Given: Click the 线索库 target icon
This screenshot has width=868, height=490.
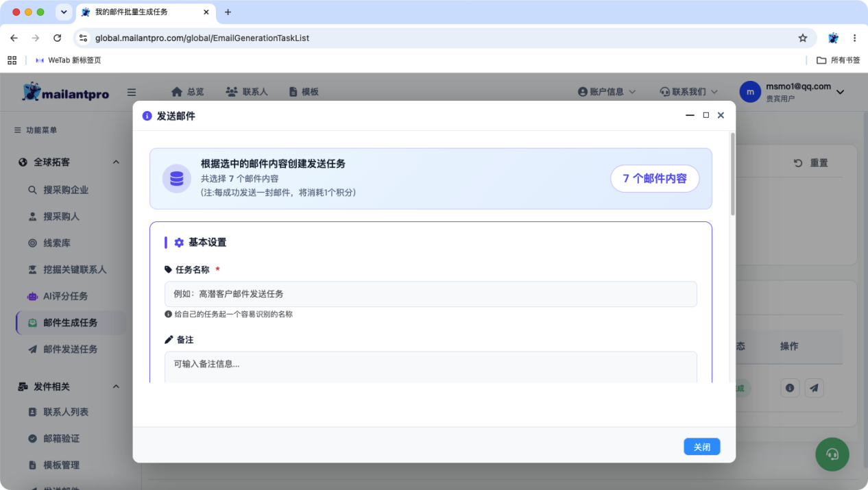Looking at the screenshot, I should point(32,243).
